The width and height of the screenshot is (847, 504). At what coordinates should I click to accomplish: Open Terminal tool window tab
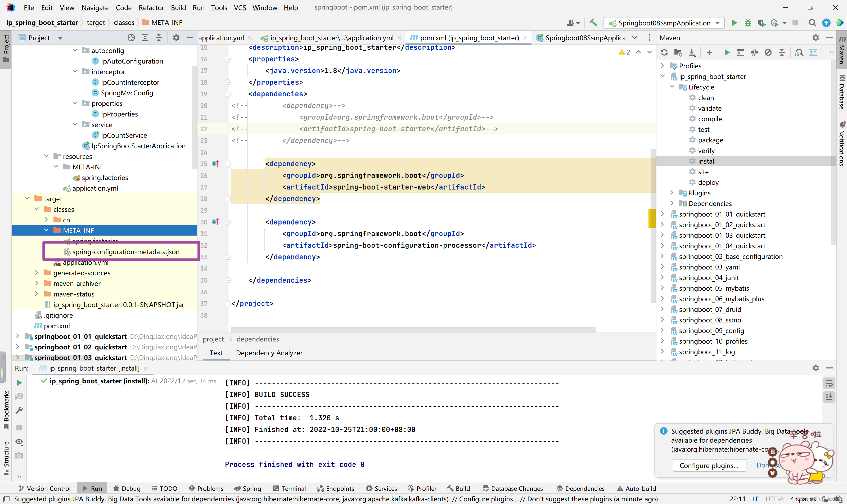tap(289, 488)
